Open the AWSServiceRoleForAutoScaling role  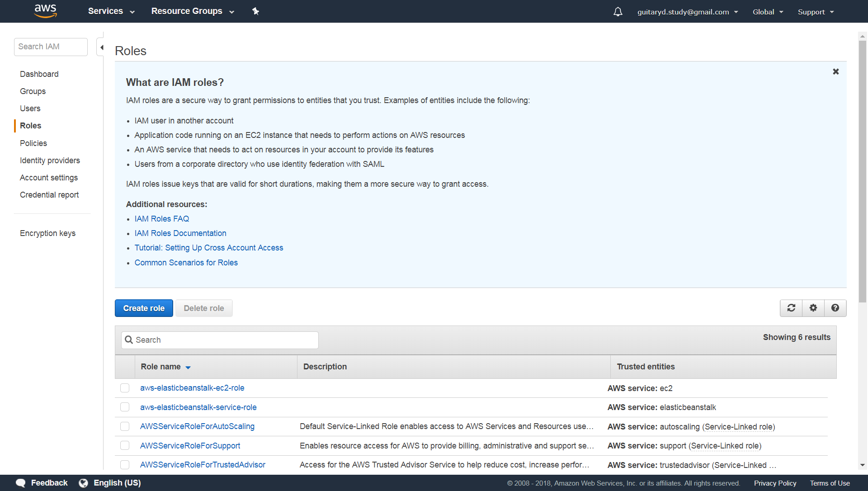197,426
